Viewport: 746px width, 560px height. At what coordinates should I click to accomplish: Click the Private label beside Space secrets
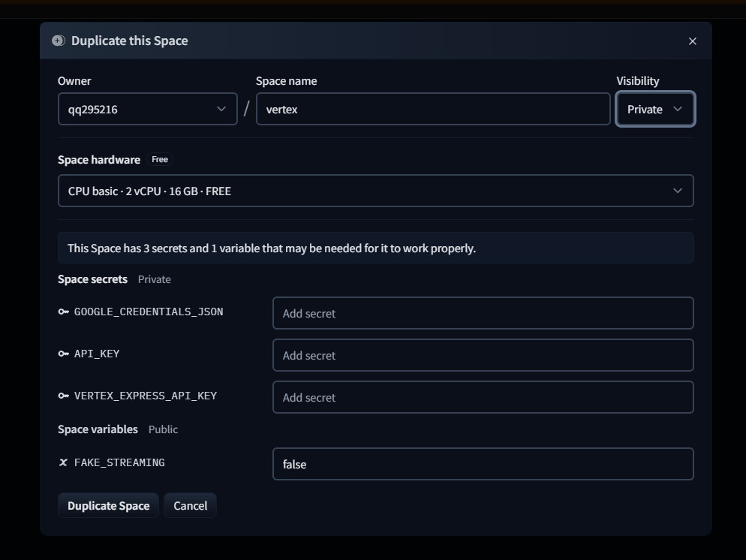[155, 279]
